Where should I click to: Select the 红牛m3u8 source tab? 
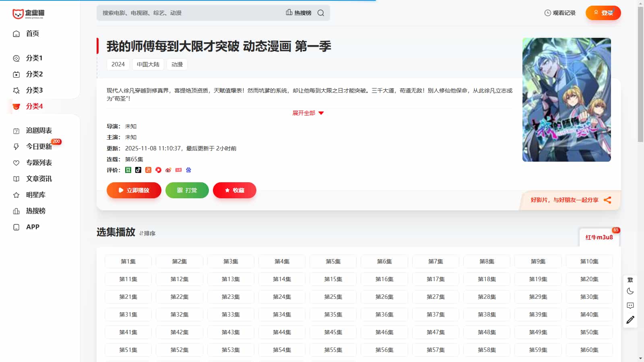click(x=599, y=237)
